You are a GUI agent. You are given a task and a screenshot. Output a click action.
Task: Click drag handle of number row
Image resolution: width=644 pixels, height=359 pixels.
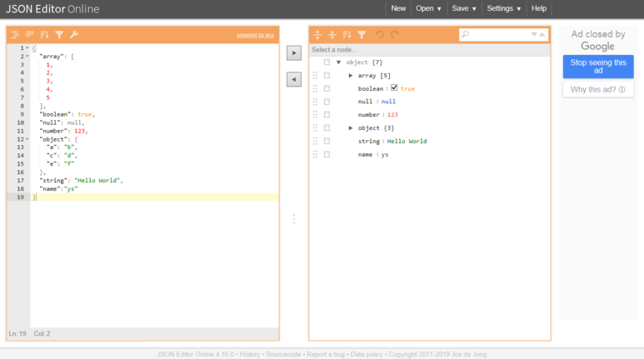pos(315,115)
